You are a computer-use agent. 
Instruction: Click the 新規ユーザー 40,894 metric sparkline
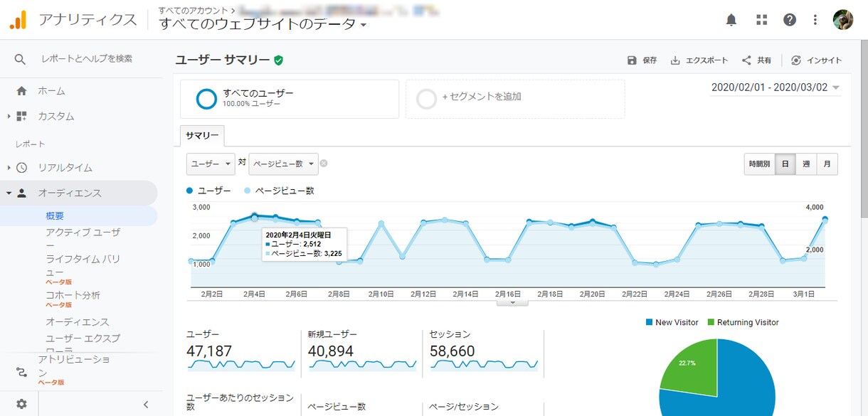[x=363, y=365]
